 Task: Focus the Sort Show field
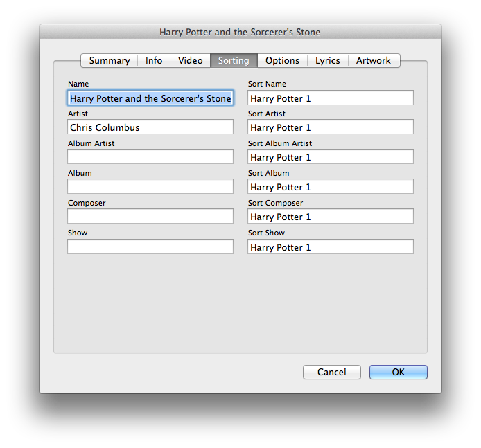(331, 247)
